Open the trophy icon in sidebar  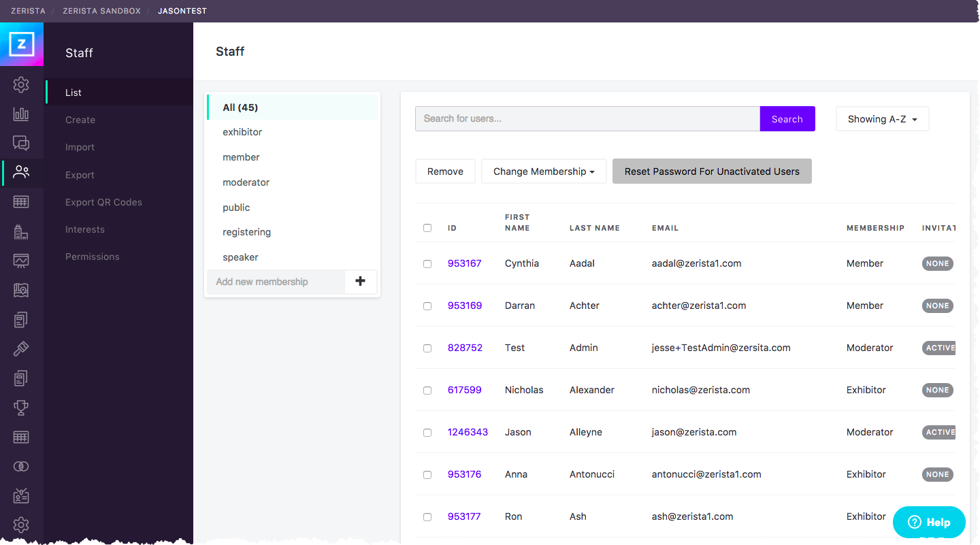tap(21, 408)
